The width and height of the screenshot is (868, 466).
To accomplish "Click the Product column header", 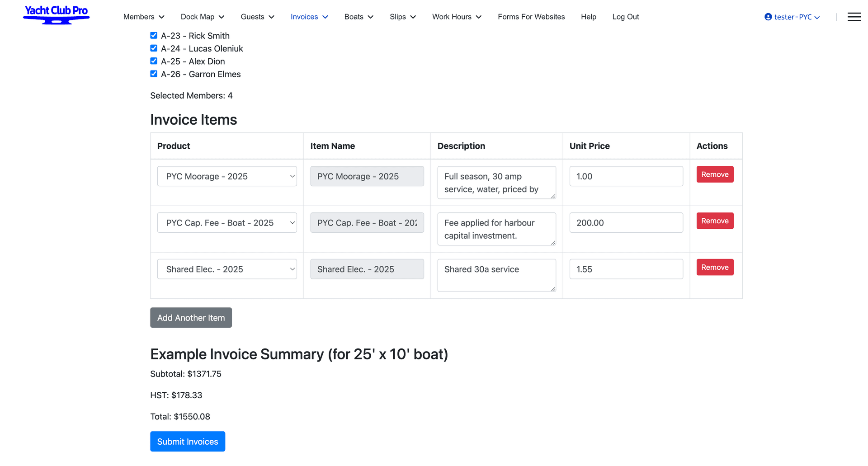I will pyautogui.click(x=174, y=146).
